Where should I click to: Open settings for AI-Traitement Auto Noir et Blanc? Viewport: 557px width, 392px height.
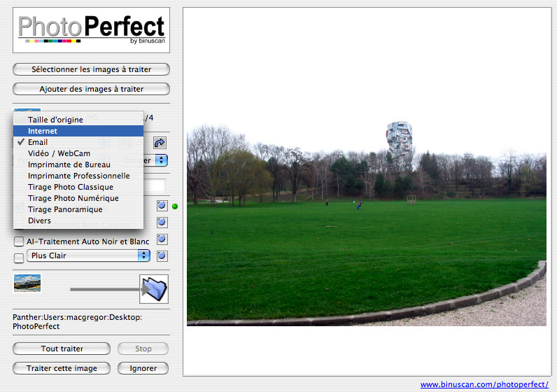pyautogui.click(x=162, y=239)
